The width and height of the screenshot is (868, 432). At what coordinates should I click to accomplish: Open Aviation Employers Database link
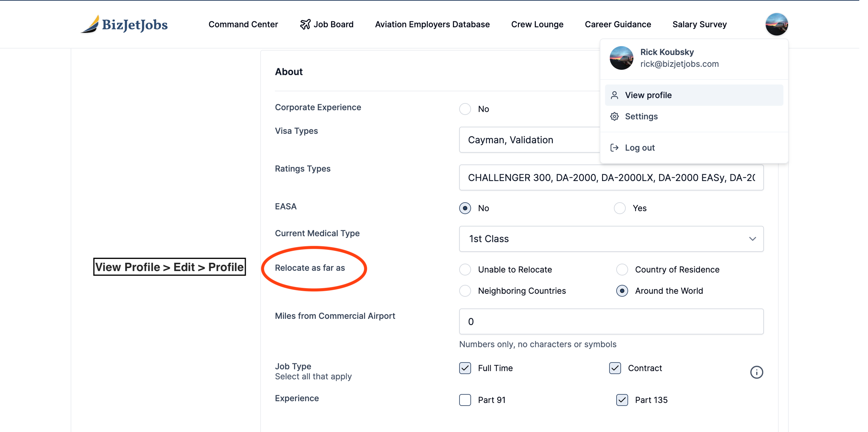(432, 24)
